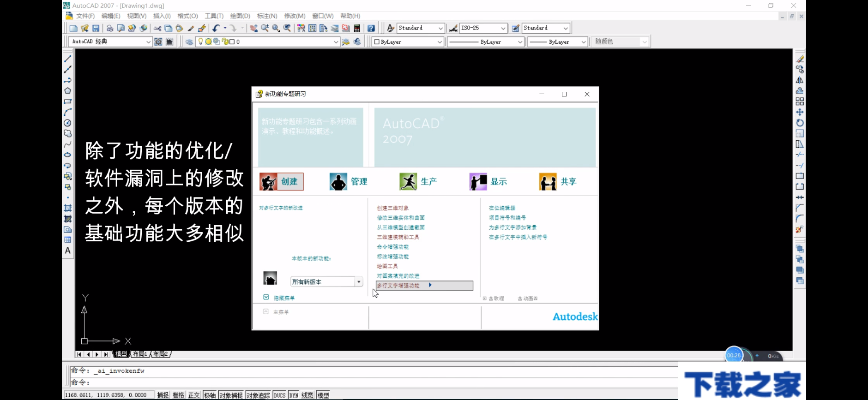Expand the 多行文字增强功能 submenu arrow
Viewport: 868px width, 400px height.
coord(430,285)
